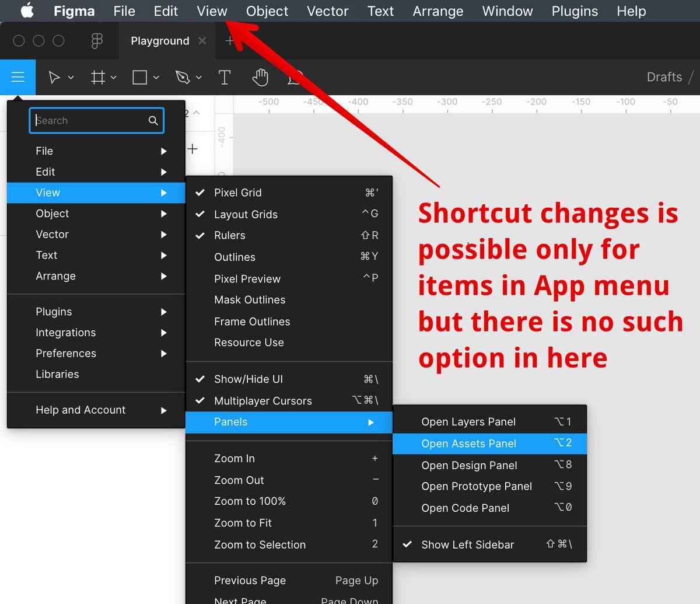Focus the menu Search field
700x604 pixels.
[96, 120]
